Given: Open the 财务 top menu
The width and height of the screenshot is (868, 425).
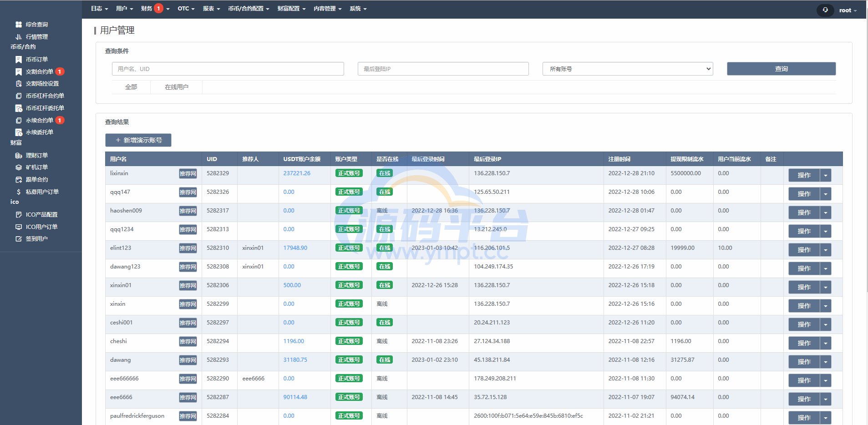Looking at the screenshot, I should (x=155, y=9).
